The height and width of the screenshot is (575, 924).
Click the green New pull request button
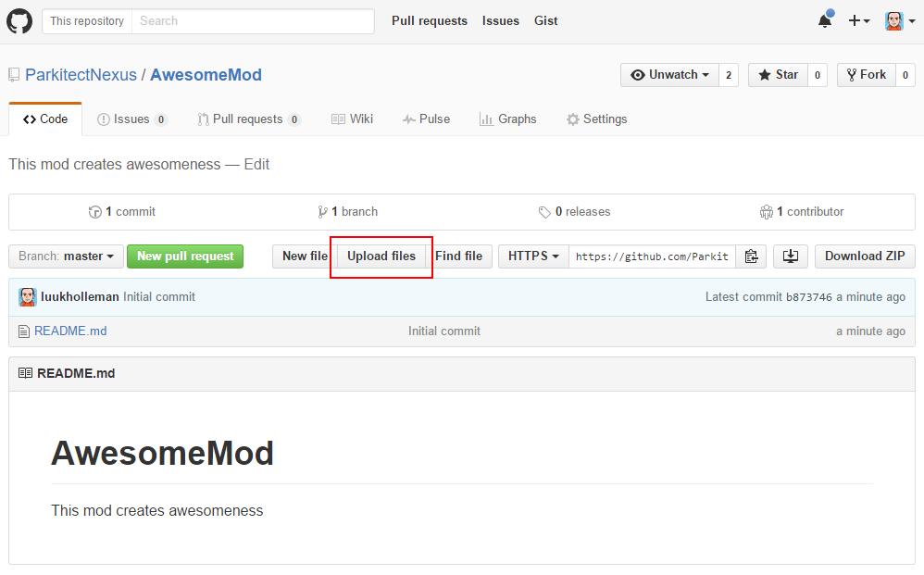tap(185, 256)
